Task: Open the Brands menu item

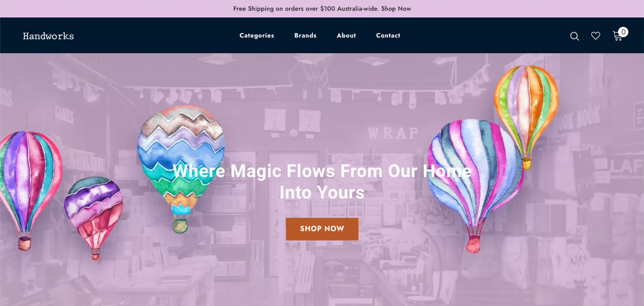Action: tap(305, 35)
